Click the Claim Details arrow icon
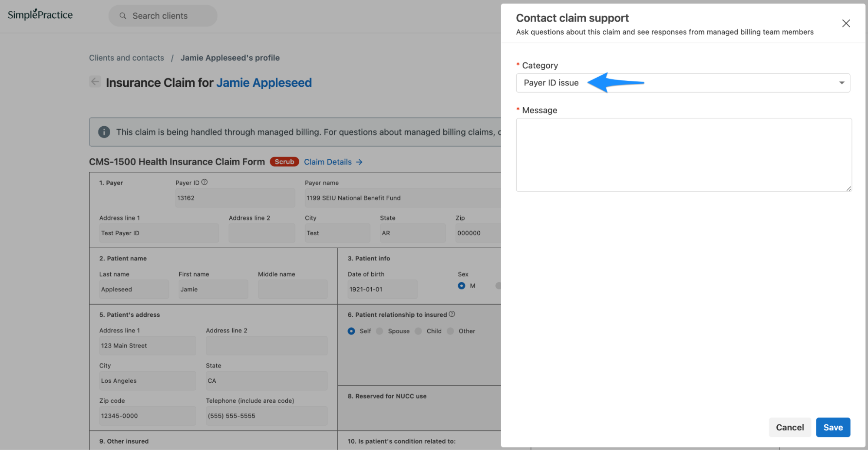 tap(359, 162)
